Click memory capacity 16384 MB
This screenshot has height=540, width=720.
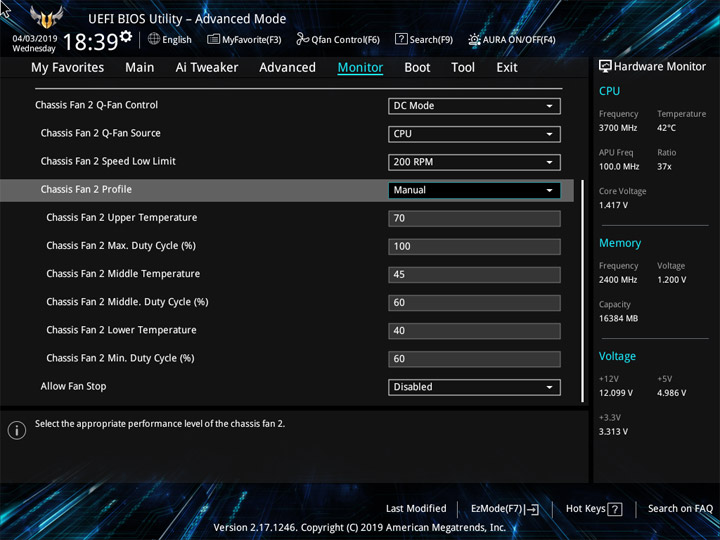619,318
